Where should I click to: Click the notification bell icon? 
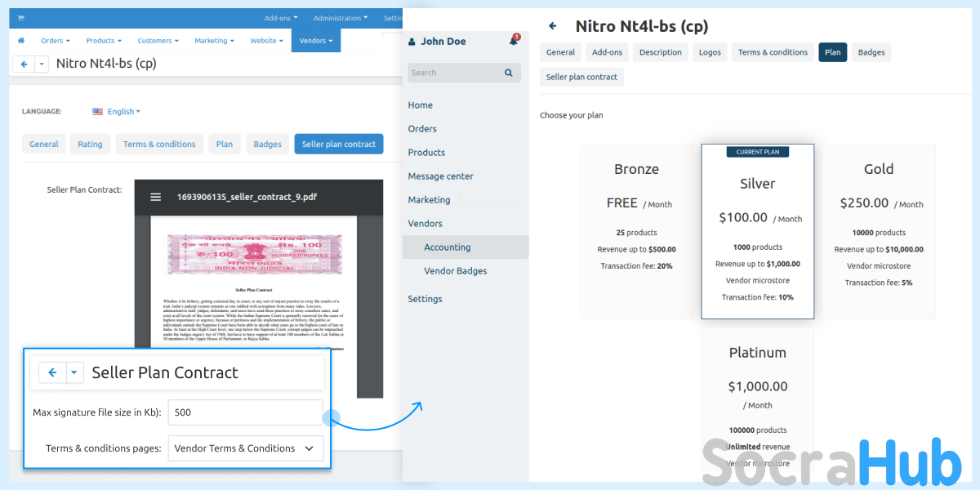click(514, 41)
